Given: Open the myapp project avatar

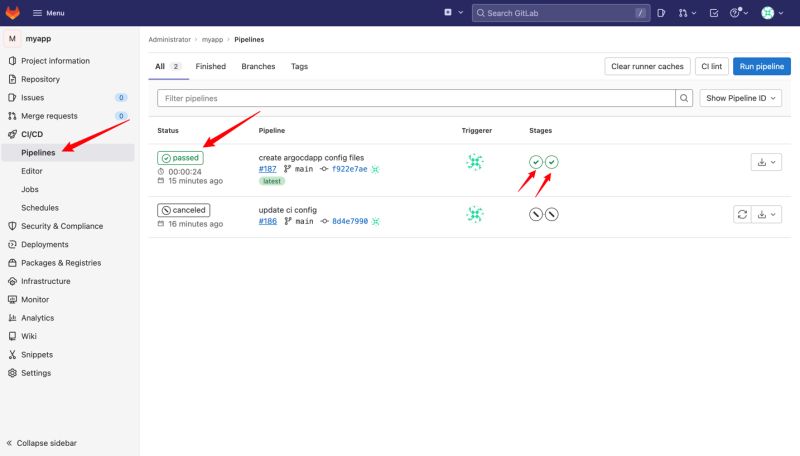Looking at the screenshot, I should (x=12, y=38).
